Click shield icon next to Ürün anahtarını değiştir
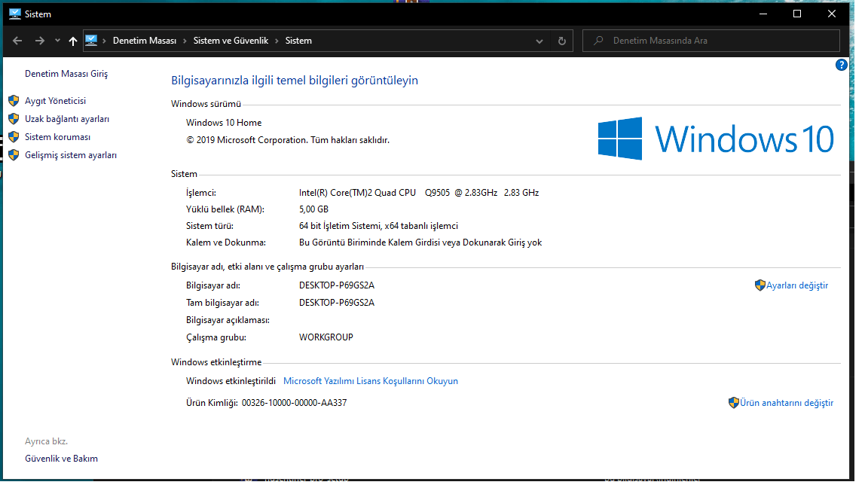 [733, 403]
